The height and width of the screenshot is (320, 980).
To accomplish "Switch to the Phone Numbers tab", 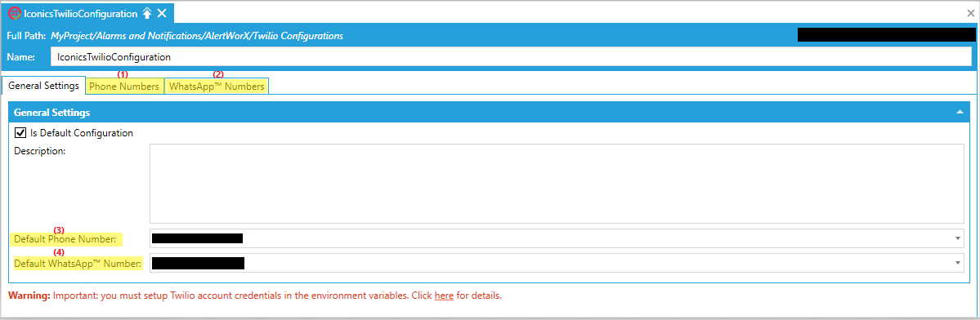I will click(124, 87).
